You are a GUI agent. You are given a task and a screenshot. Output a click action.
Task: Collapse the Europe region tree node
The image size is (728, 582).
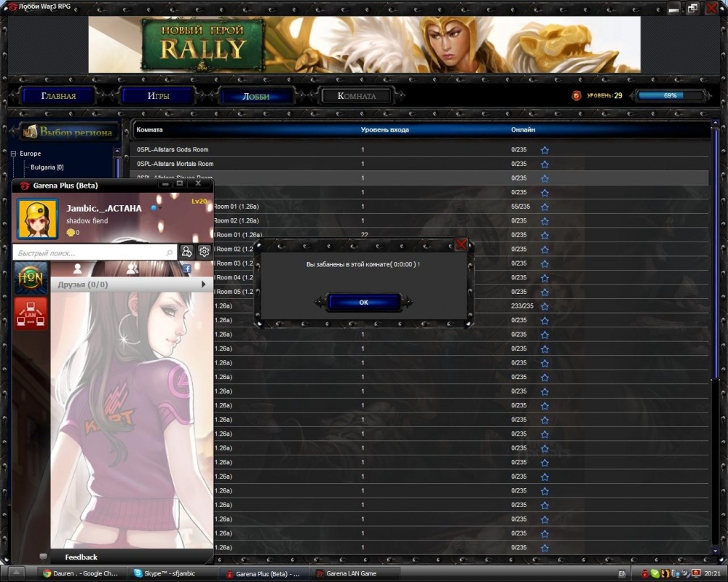pos(13,154)
